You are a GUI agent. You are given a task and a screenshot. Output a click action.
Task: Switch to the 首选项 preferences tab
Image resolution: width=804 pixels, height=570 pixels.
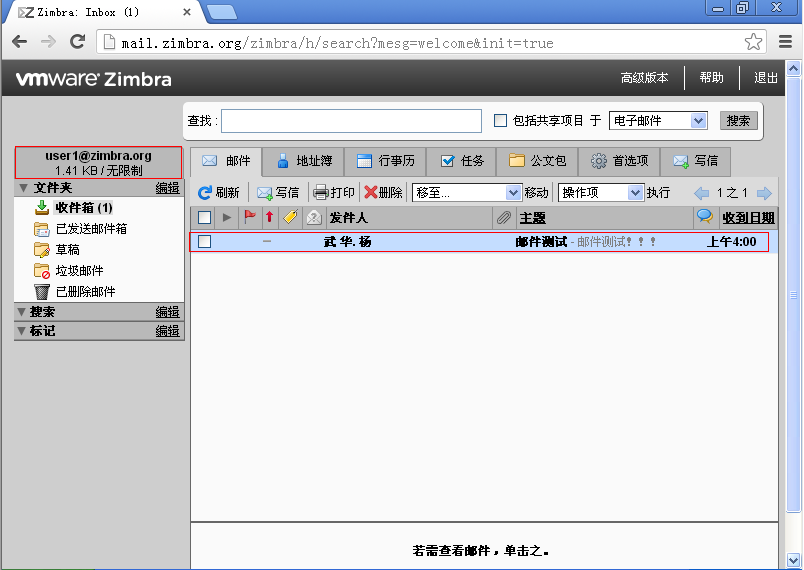tap(619, 161)
